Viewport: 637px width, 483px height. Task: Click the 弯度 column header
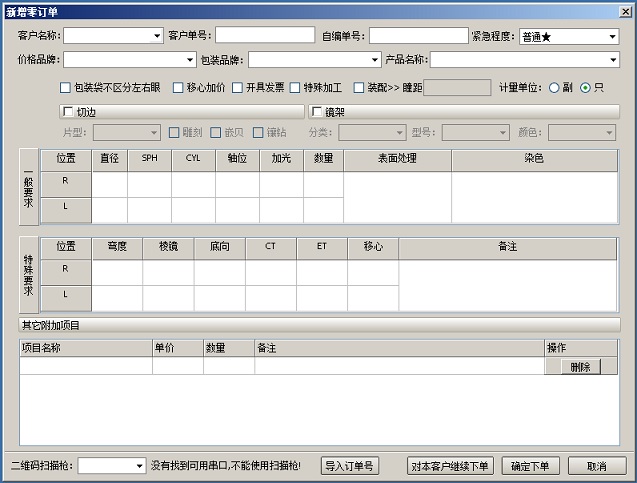[117, 248]
